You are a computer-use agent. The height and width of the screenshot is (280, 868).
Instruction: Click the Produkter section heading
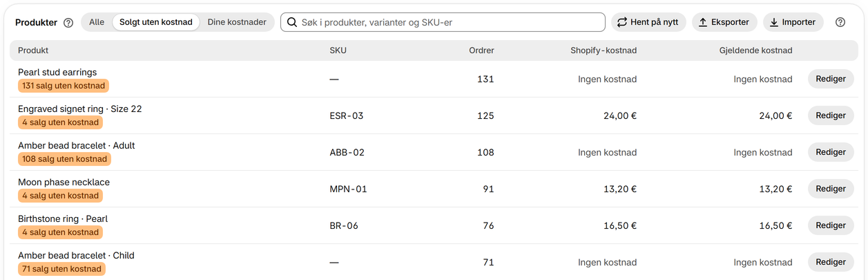pyautogui.click(x=36, y=22)
